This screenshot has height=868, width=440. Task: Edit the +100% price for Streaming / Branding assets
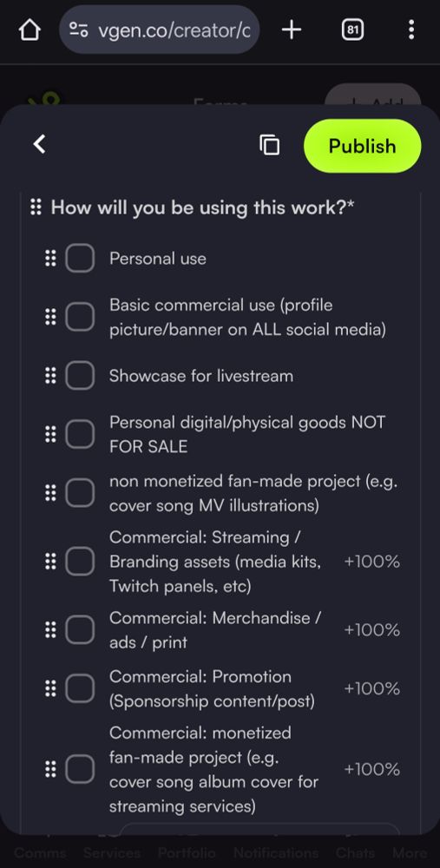(372, 562)
